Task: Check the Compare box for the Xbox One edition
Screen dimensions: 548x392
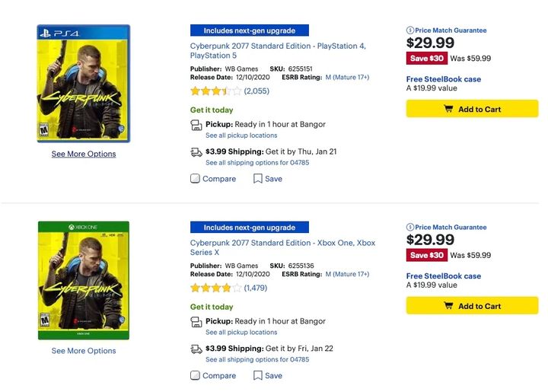Action: point(196,375)
